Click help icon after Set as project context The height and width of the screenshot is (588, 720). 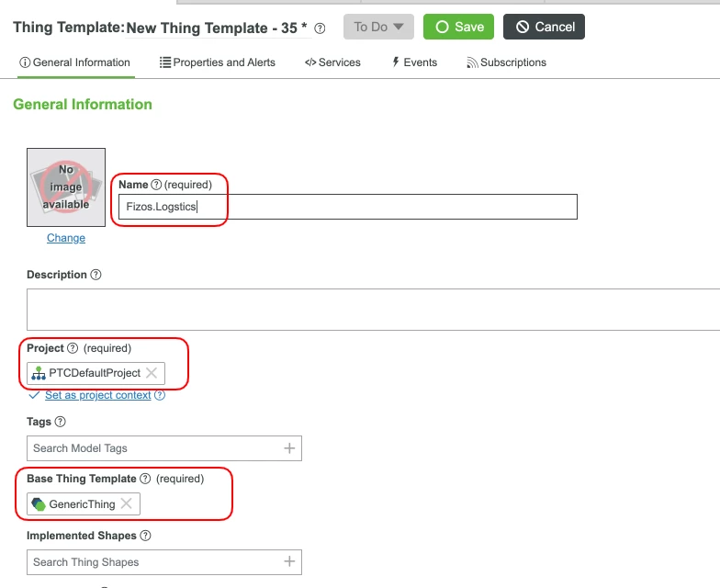click(160, 395)
